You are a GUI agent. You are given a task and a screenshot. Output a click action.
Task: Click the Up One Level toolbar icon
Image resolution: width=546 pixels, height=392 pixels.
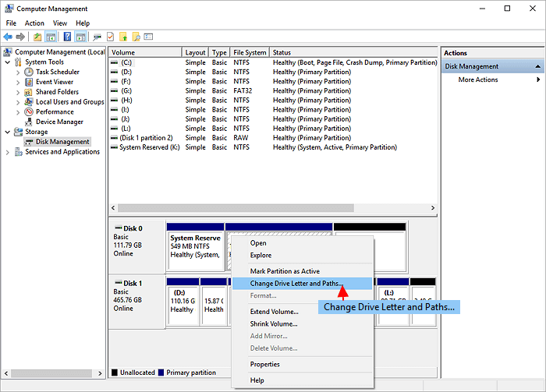point(37,37)
